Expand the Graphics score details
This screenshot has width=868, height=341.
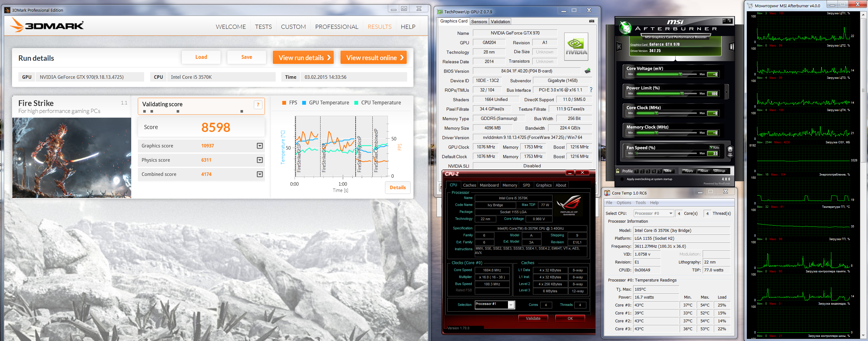click(260, 146)
